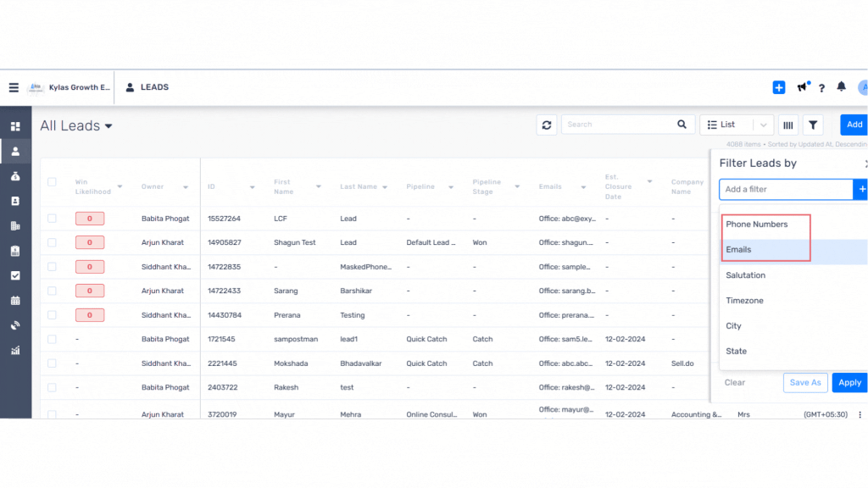Expand the Owner column sort arrow

[185, 186]
